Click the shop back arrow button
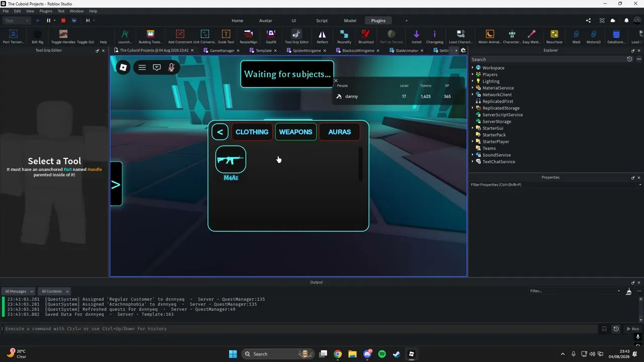 [220, 132]
